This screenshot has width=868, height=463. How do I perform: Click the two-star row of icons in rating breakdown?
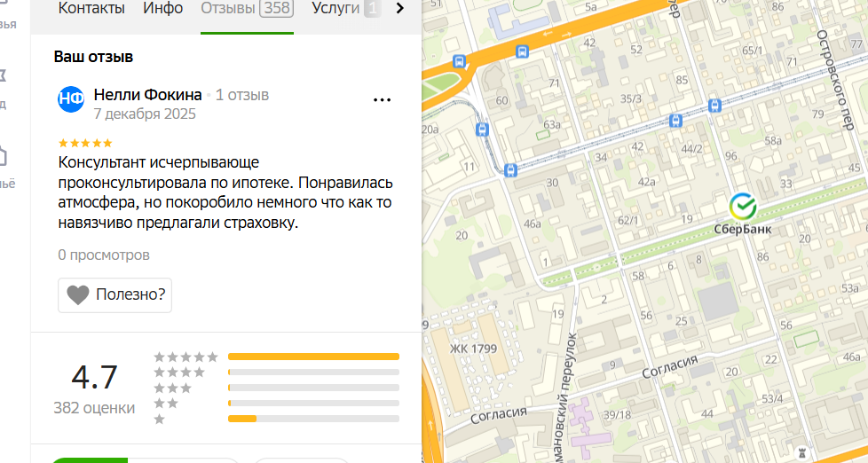[x=166, y=404]
